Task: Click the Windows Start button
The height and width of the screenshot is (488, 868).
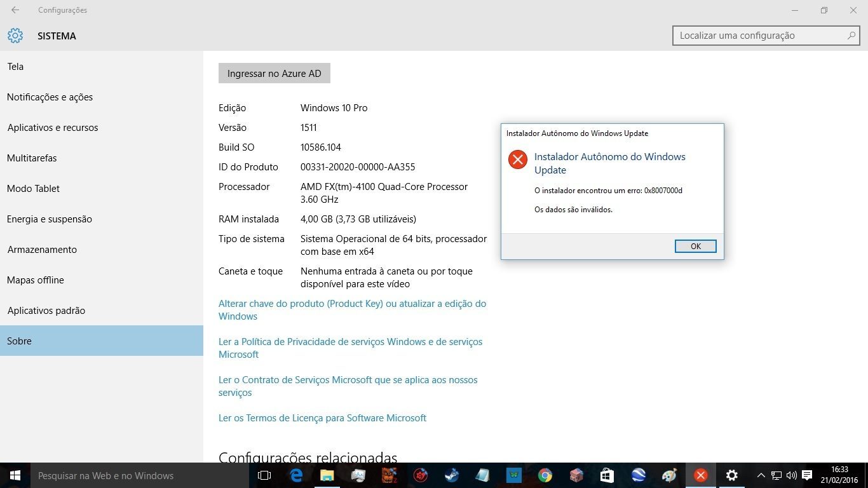Action: (15, 475)
